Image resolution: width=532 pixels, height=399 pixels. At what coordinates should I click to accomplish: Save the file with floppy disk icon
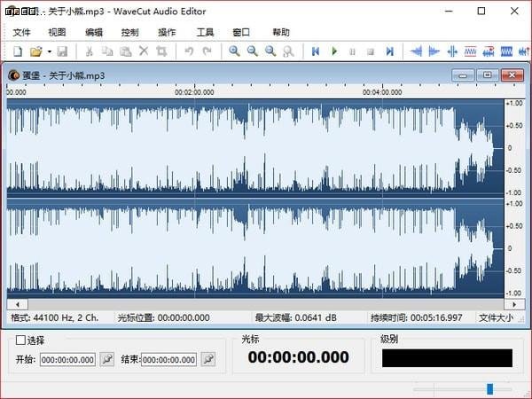62,51
